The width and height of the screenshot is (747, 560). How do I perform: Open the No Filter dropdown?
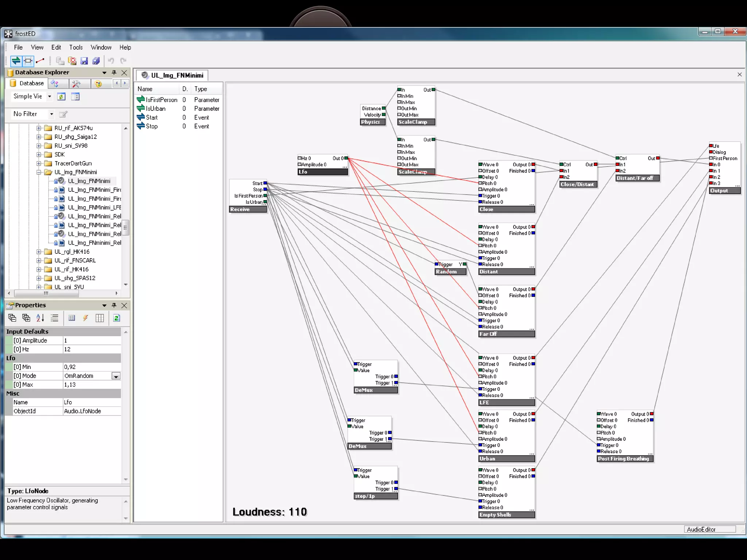[51, 114]
